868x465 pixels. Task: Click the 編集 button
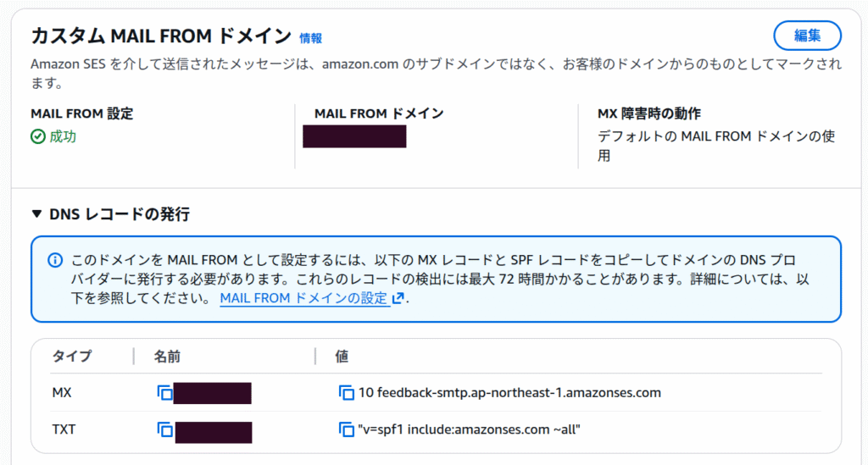807,36
